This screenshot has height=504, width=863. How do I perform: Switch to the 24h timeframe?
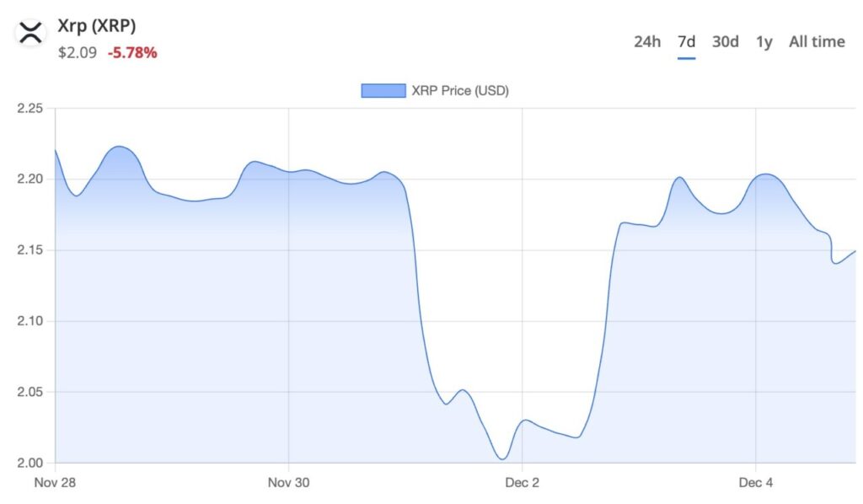[648, 41]
